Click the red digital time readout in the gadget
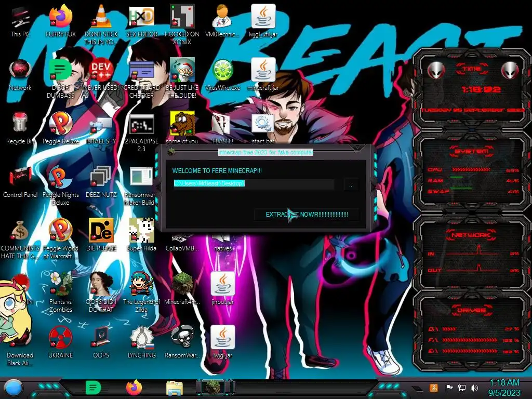The height and width of the screenshot is (399, 532). tap(481, 89)
